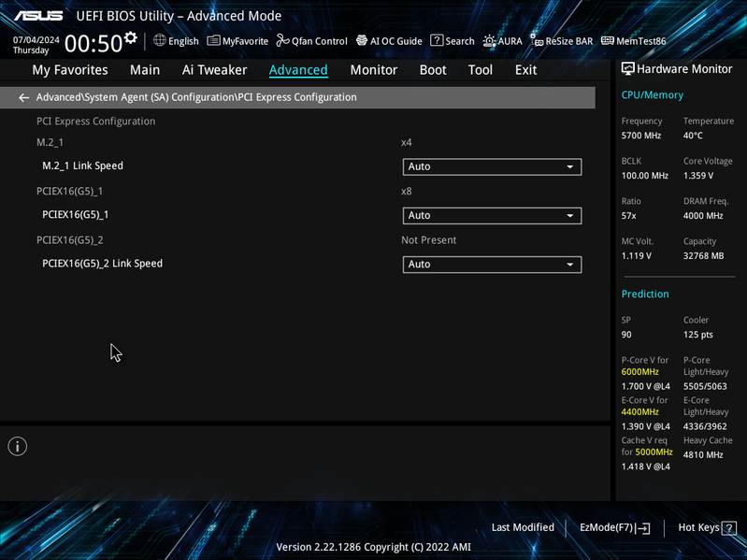Click the EzMode exit arrow icon
747x560 pixels.
[642, 528]
